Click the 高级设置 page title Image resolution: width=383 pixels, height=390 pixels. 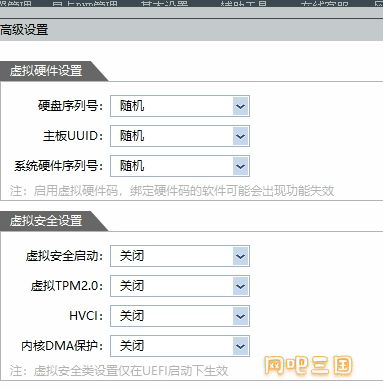[24, 30]
